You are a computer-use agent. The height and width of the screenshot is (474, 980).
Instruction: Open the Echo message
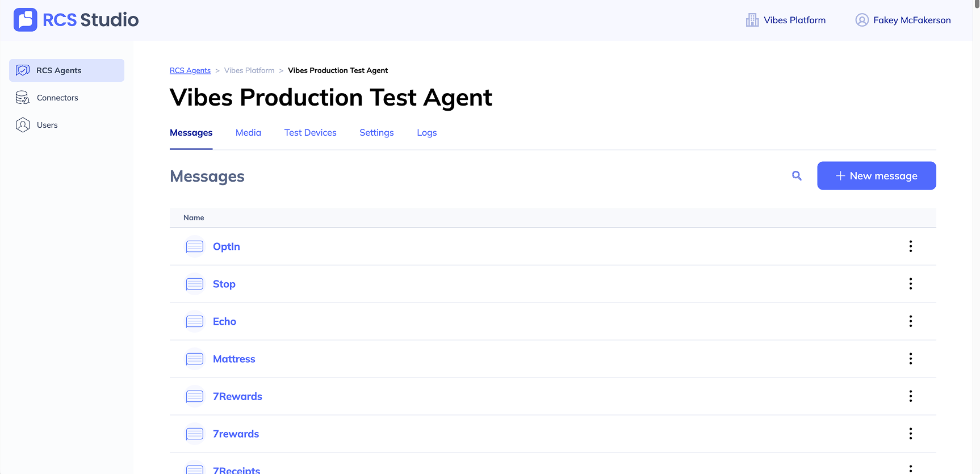click(x=224, y=321)
